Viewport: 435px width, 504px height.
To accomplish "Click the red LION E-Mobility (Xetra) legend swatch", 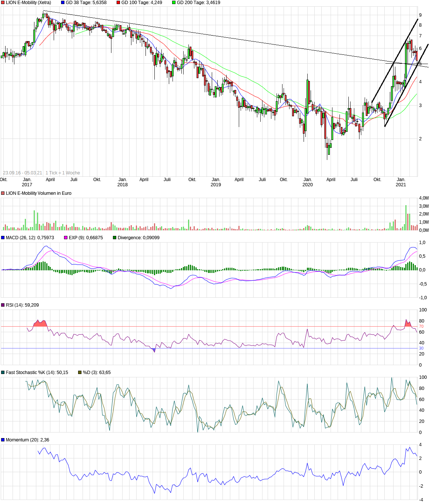I will coord(3,3).
